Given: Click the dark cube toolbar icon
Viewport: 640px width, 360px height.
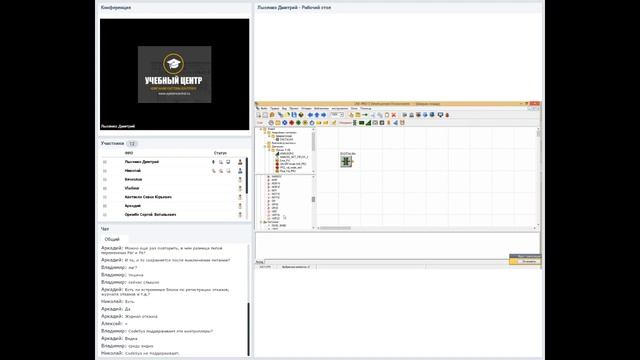Looking at the screenshot, I should click(301, 115).
